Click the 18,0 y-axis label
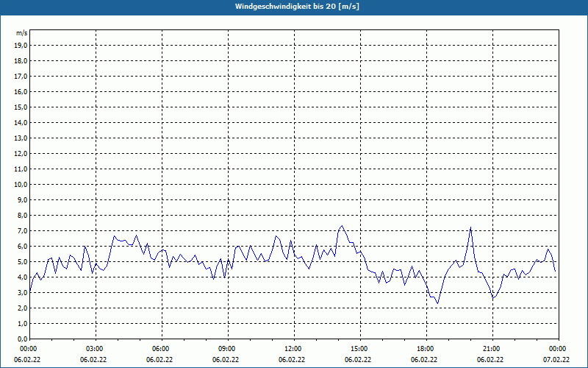 click(21, 61)
